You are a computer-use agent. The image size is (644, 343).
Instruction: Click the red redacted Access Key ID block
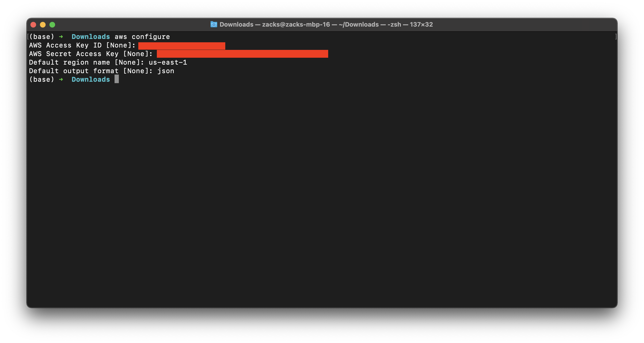tap(182, 46)
